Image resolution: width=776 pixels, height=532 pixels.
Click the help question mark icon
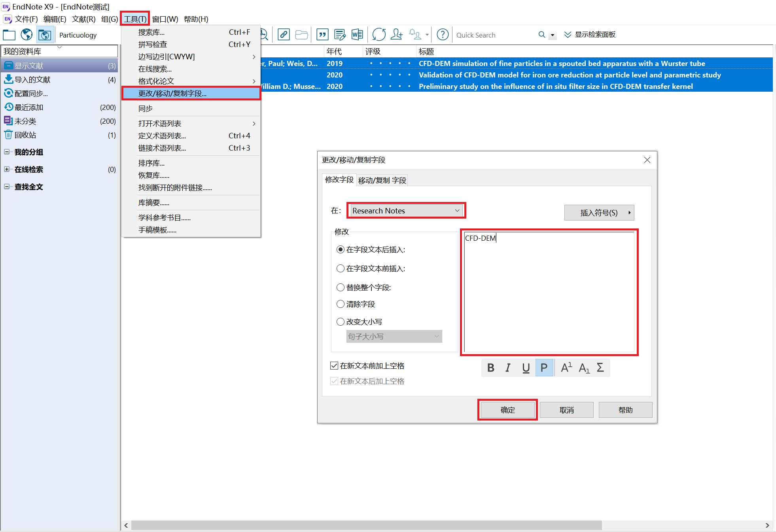click(442, 35)
